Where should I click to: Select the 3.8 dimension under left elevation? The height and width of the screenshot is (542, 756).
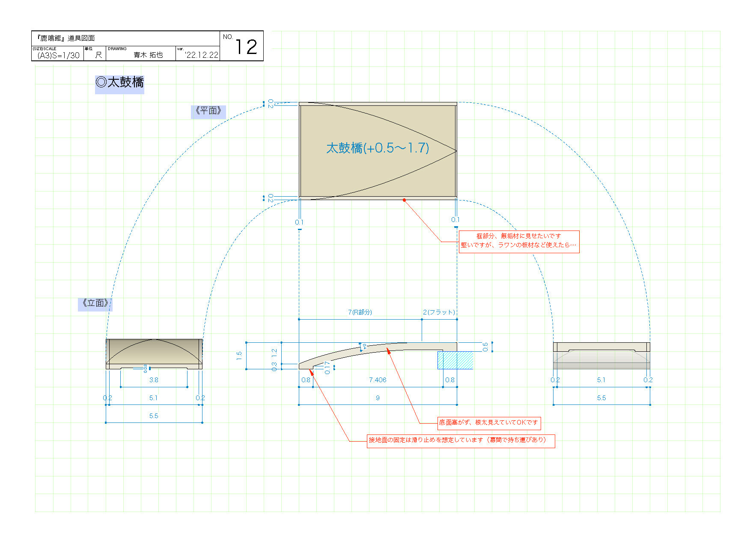154,380
